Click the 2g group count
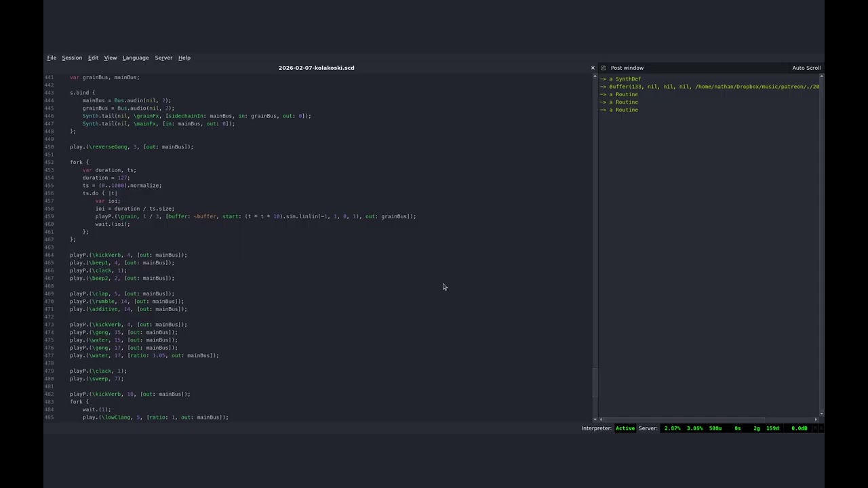 point(757,428)
